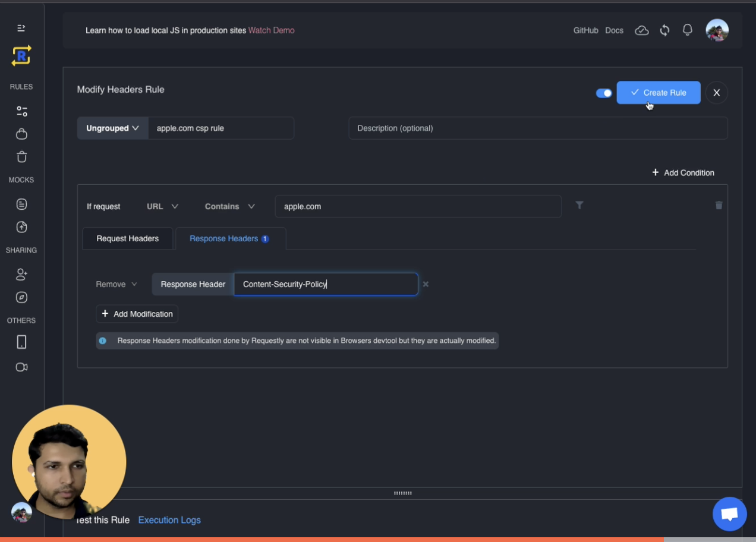Click the info icon in notice
Viewport: 756px width, 542px height.
[x=103, y=341]
